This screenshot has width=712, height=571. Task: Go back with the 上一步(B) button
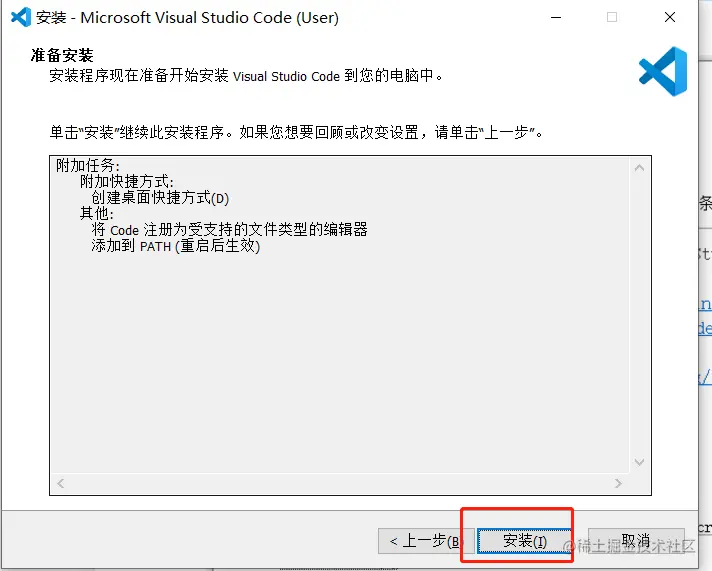click(x=425, y=541)
